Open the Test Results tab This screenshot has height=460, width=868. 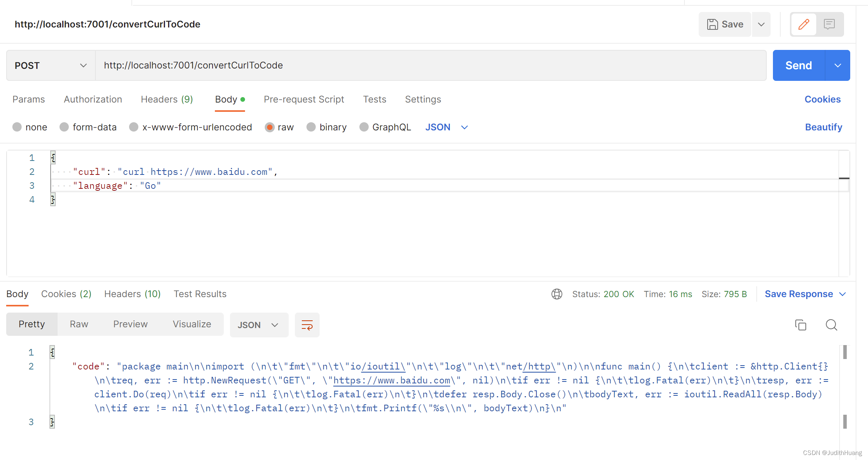[x=200, y=294]
